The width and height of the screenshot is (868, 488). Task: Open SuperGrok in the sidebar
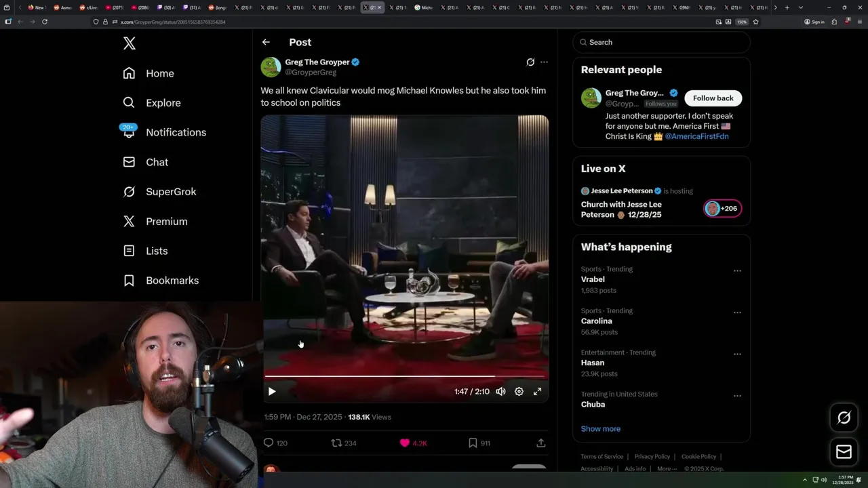[x=159, y=192]
